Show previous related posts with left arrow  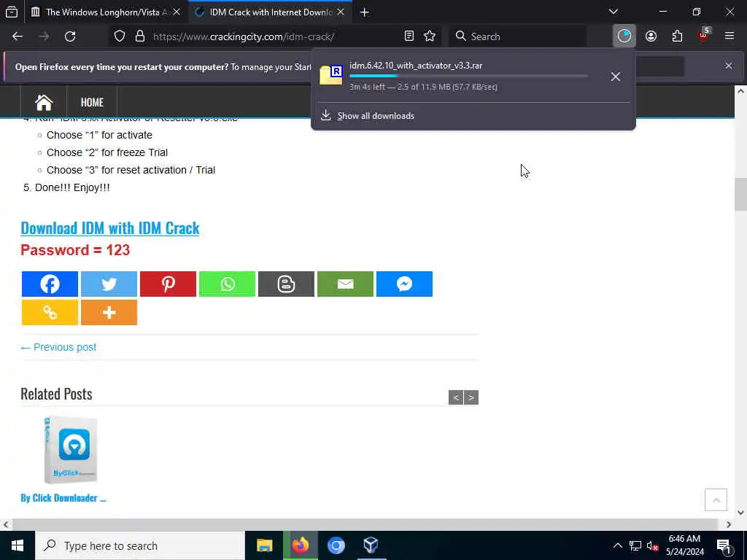pyautogui.click(x=455, y=397)
